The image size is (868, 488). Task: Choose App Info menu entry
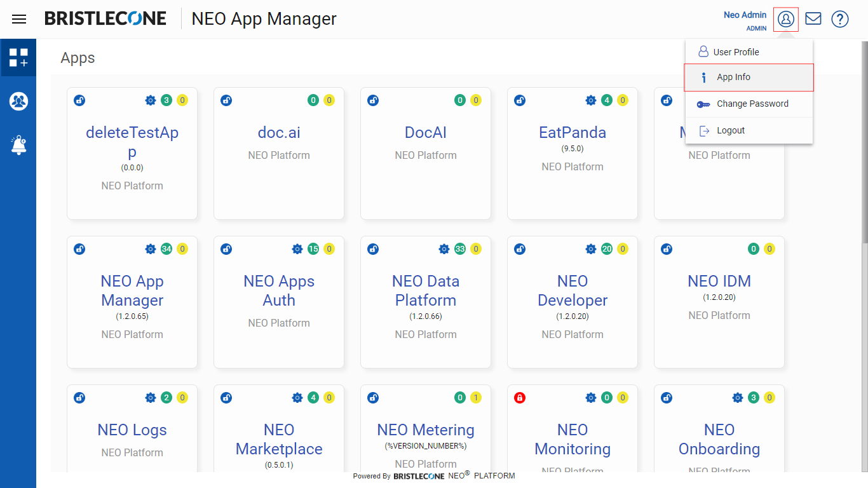click(749, 78)
